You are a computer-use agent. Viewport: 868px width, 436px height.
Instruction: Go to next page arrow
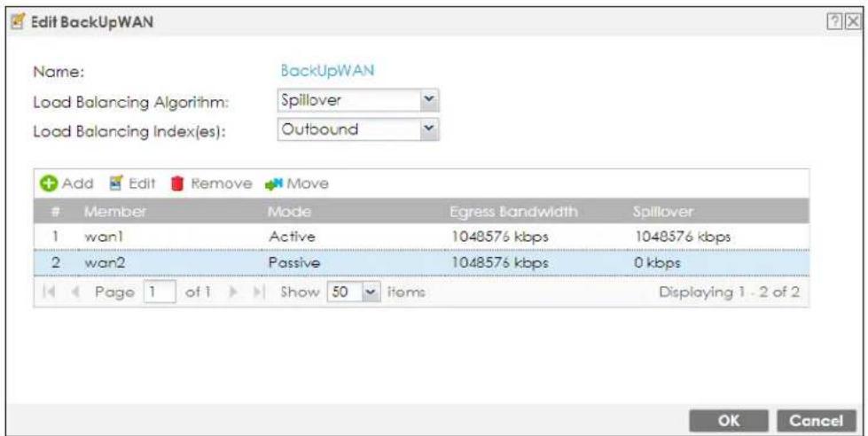(233, 292)
